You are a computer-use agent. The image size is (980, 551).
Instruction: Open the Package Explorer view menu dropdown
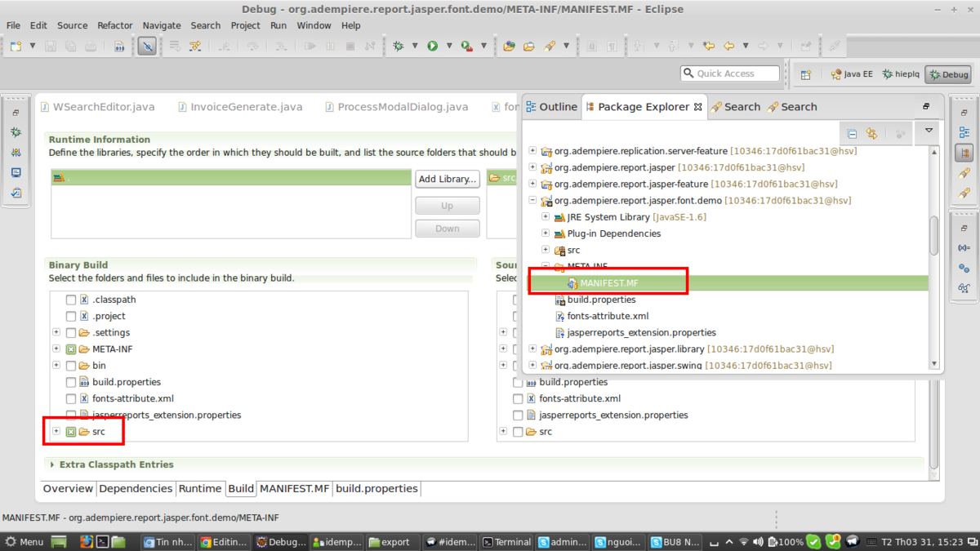click(929, 131)
